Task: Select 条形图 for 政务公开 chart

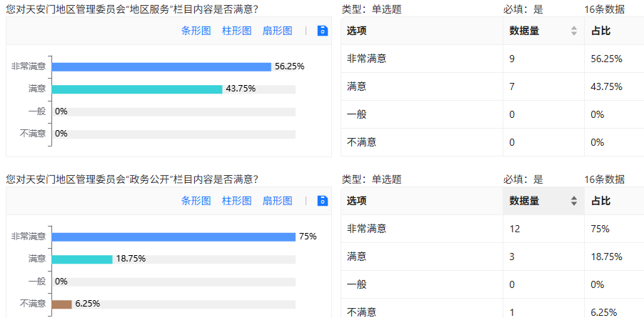Action: [x=196, y=201]
